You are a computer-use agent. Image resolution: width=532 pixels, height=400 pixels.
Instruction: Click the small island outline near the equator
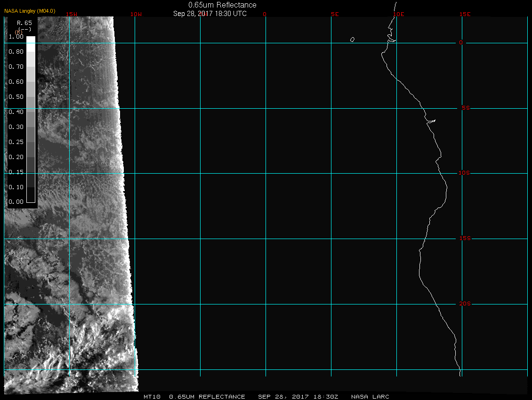click(352, 40)
